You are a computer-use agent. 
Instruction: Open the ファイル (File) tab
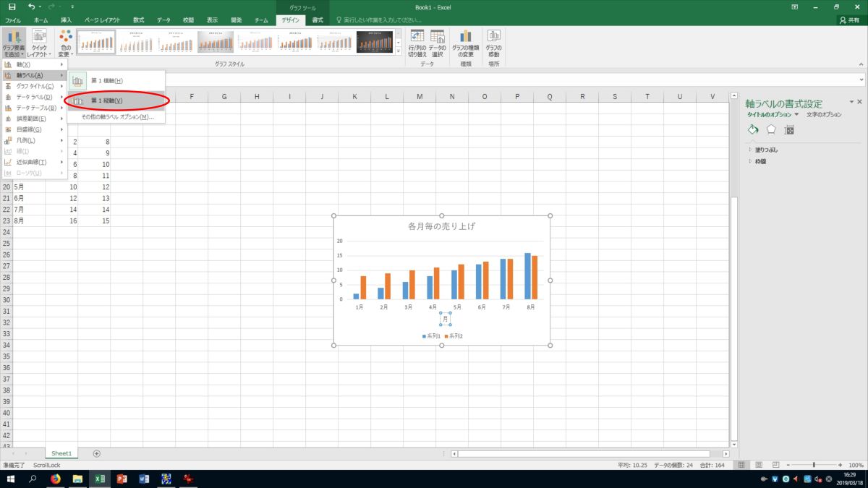click(x=13, y=20)
